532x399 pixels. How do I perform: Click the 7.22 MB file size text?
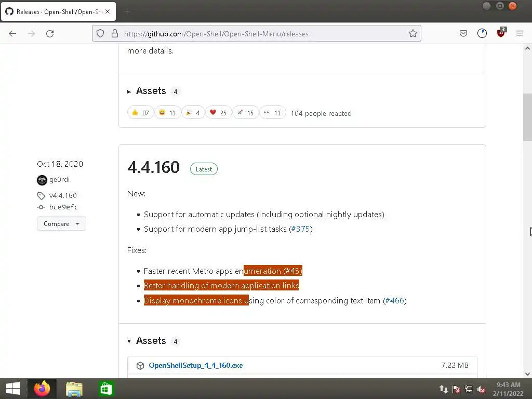pos(455,365)
